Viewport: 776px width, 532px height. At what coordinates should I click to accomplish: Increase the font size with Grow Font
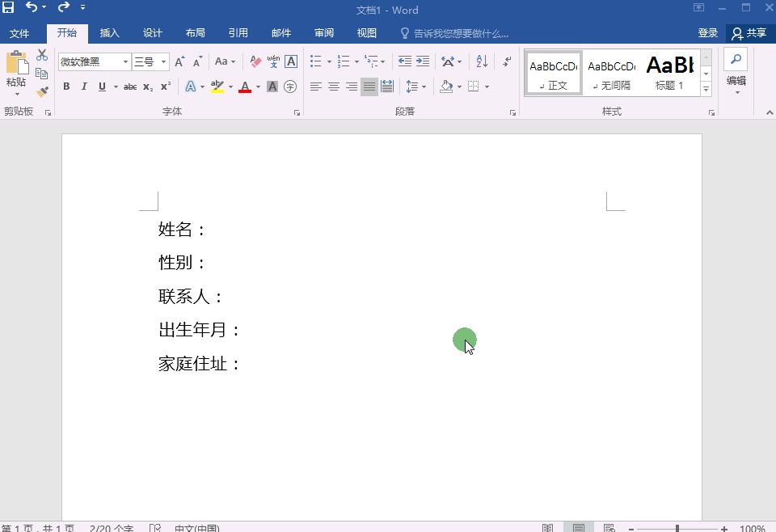click(x=179, y=61)
